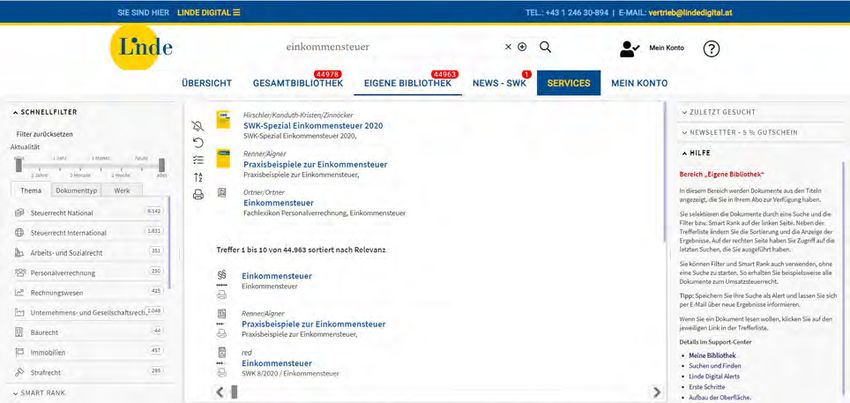Open SWK-Spezial Einkommensteuer 2020 link
Screen dimensions: 850x403
pyautogui.click(x=312, y=126)
